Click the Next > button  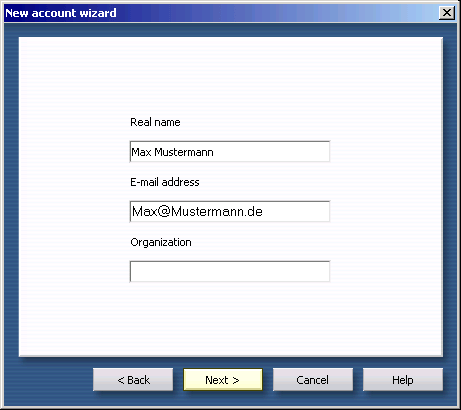(x=223, y=379)
